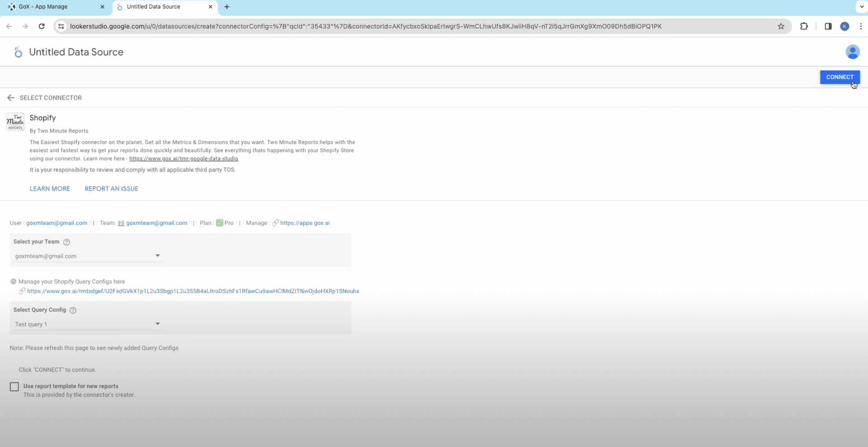Click help icon next to Select your Team
Screen dimensions: 868x447
pyautogui.click(x=66, y=242)
